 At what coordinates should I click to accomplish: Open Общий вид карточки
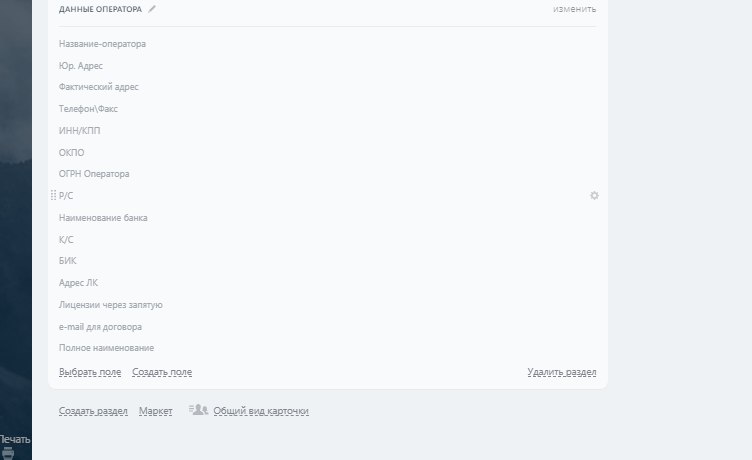tap(261, 411)
